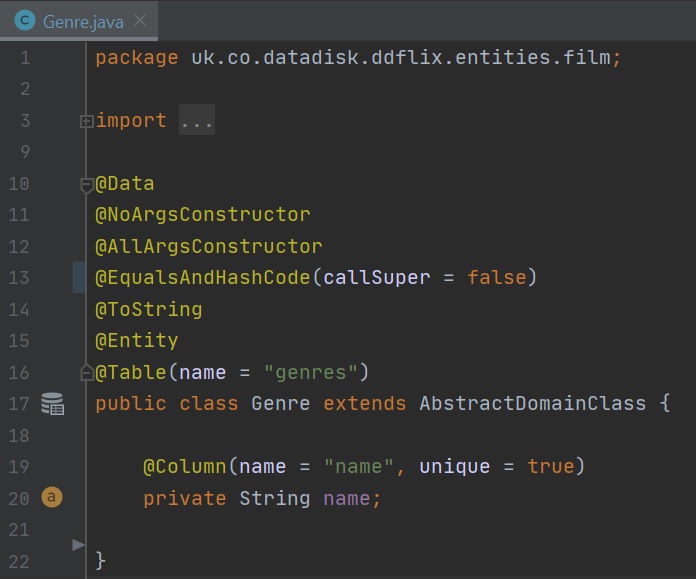Screen dimensions: 696x579
Task: Click the package name uk.co.datadisk.ddflix.entities.film
Action: (400, 58)
